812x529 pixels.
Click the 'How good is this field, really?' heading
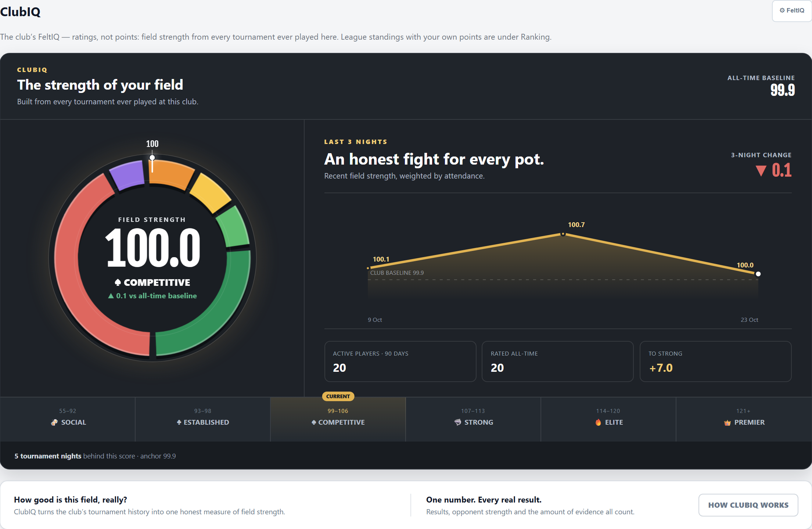tap(71, 500)
